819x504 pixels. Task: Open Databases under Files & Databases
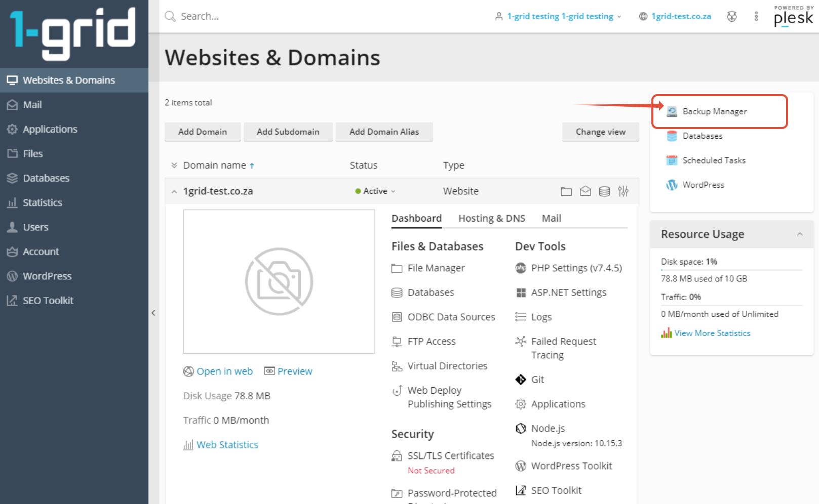point(422,292)
